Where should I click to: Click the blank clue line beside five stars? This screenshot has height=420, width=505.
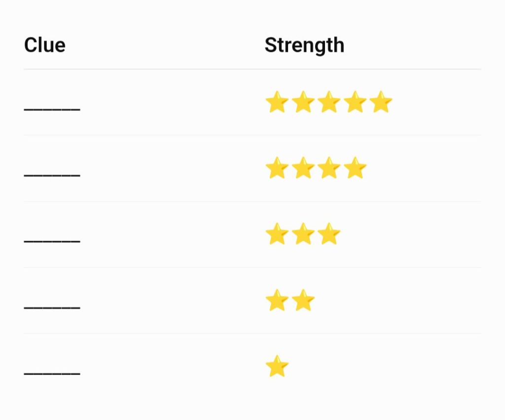click(x=52, y=110)
